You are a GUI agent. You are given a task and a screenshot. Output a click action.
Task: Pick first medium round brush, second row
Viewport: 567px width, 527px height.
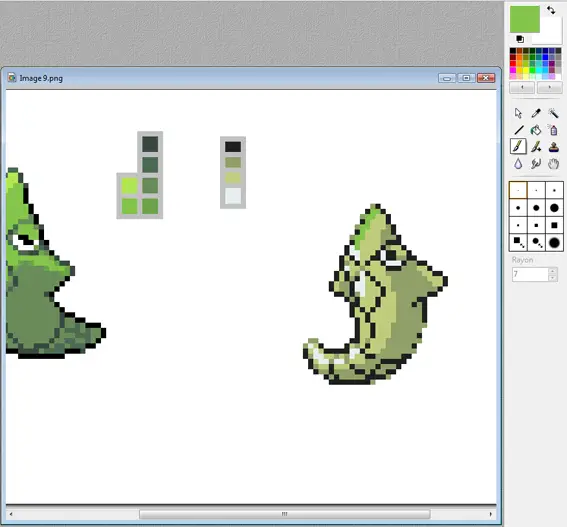pos(518,208)
